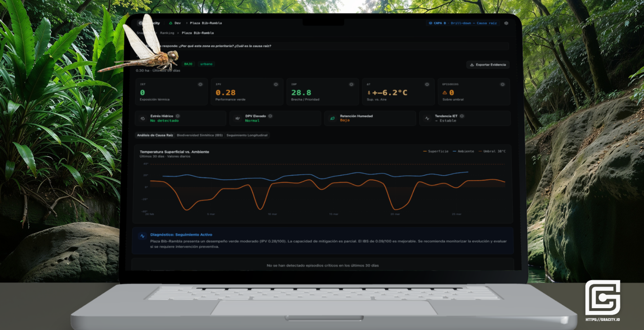Switch to Análisis de Causa Raíz tab
This screenshot has width=644, height=330.
pos(155,135)
